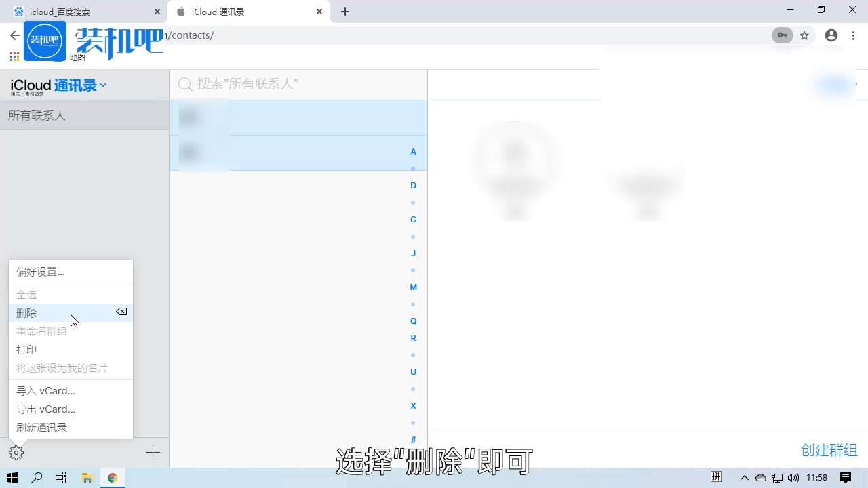Click the Windows search icon in the taskbar
Image resolution: width=868 pixels, height=488 pixels.
tap(37, 477)
